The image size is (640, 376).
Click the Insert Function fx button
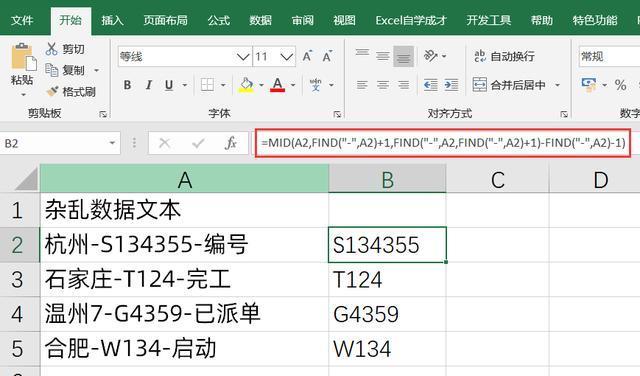231,143
